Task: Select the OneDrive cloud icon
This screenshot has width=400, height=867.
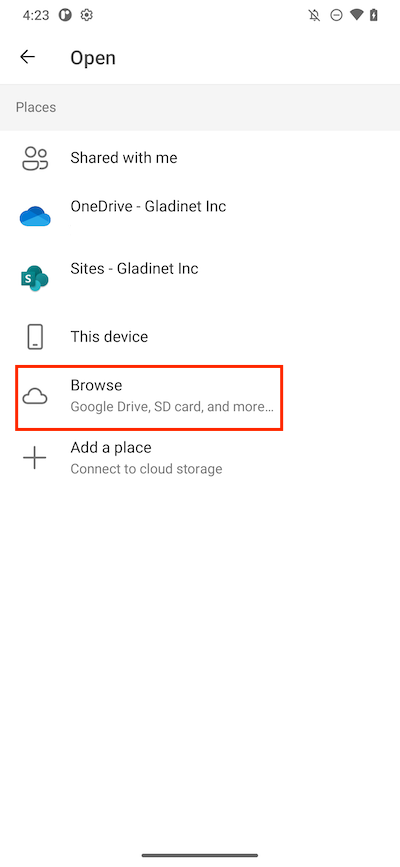Action: (x=35, y=216)
